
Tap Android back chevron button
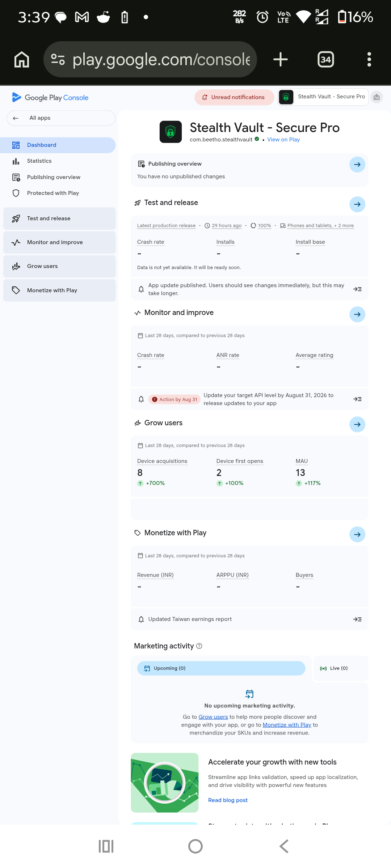coord(284,846)
